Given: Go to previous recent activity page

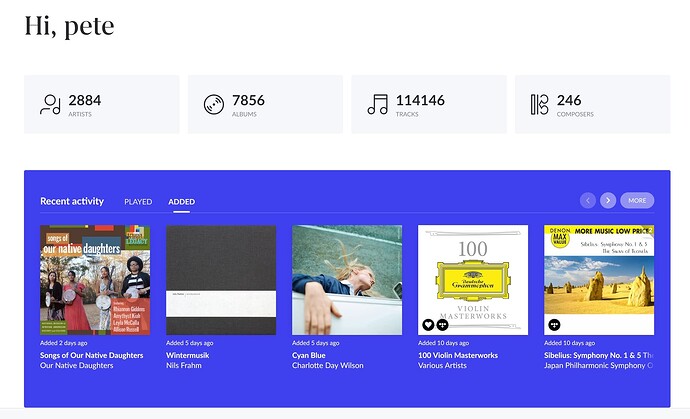Looking at the screenshot, I should (588, 200).
